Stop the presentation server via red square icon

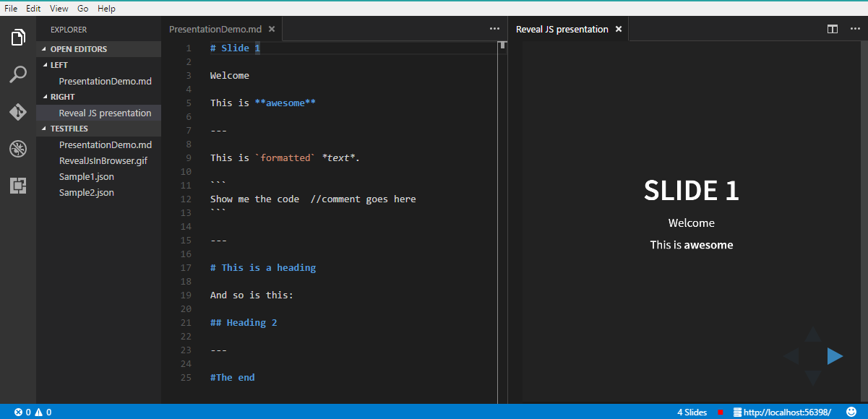pyautogui.click(x=720, y=412)
